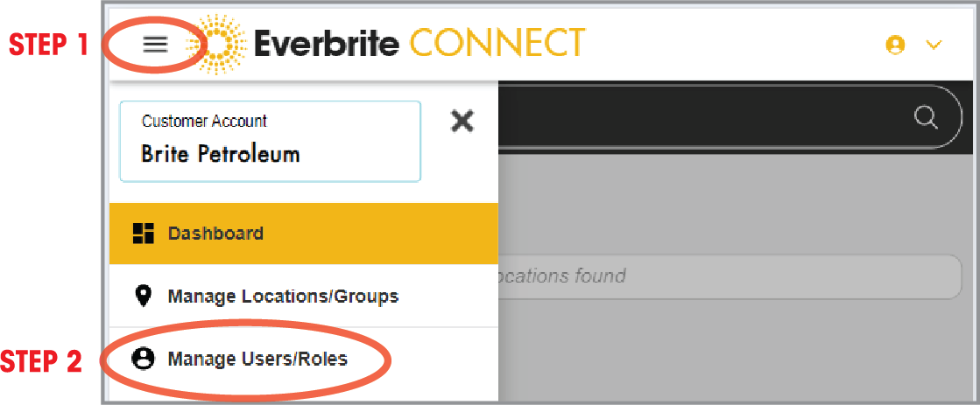980x405 pixels.
Task: Open the hamburger navigation menu
Action: click(x=155, y=45)
